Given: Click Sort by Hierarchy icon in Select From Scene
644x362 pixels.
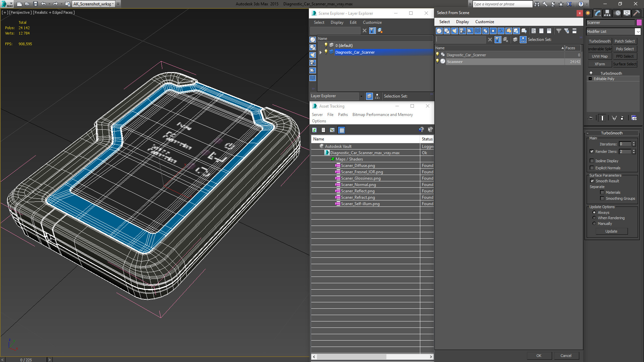Looking at the screenshot, I should click(x=523, y=40).
